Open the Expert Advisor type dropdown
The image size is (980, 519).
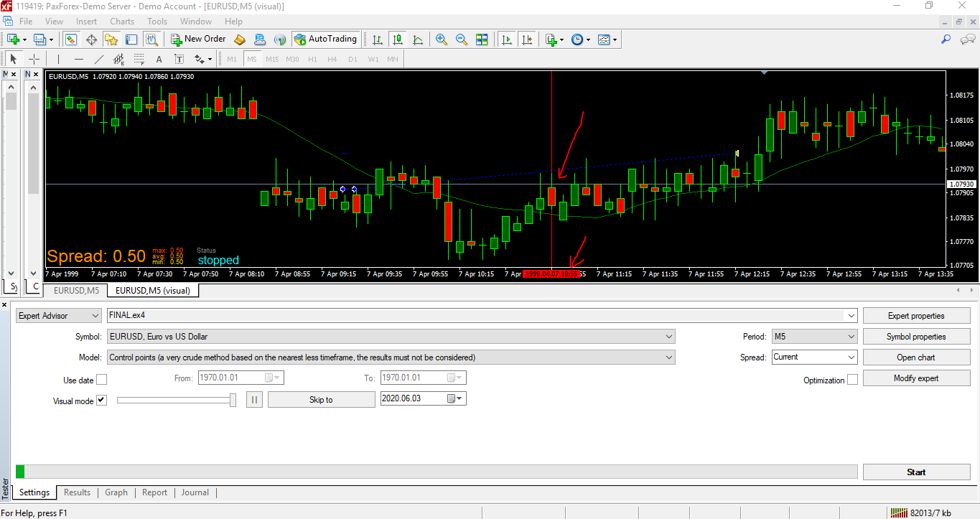pyautogui.click(x=59, y=316)
